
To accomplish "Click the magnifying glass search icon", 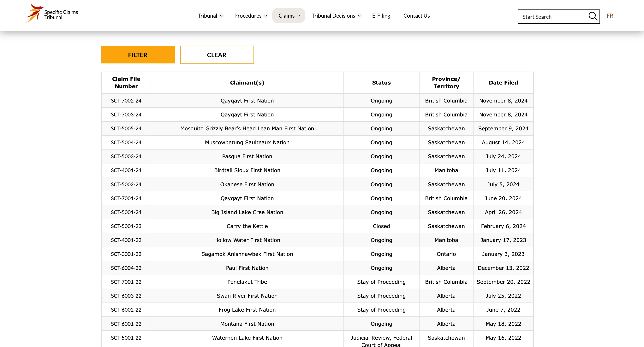I will coord(593,16).
